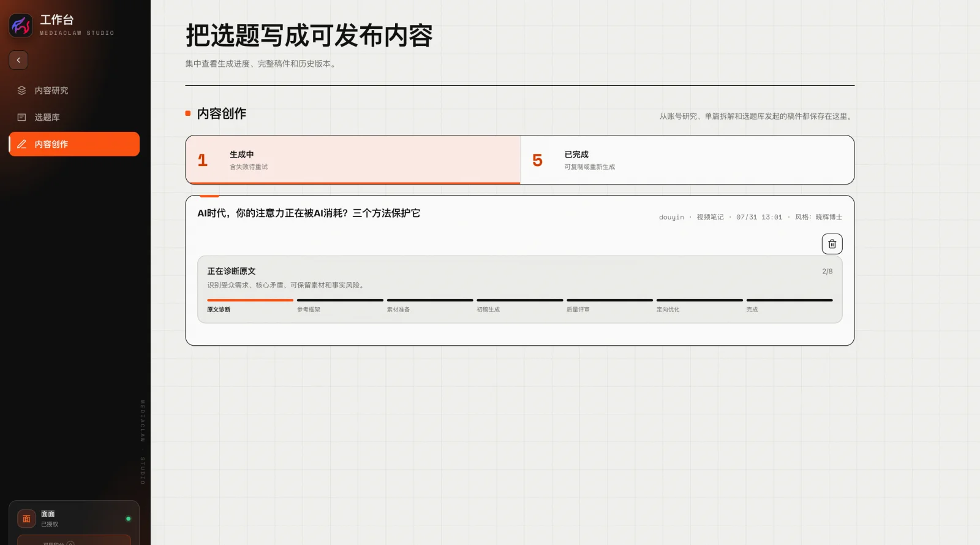The height and width of the screenshot is (545, 980).
Task: Select the 内容创作 sidebar item
Action: coord(74,144)
